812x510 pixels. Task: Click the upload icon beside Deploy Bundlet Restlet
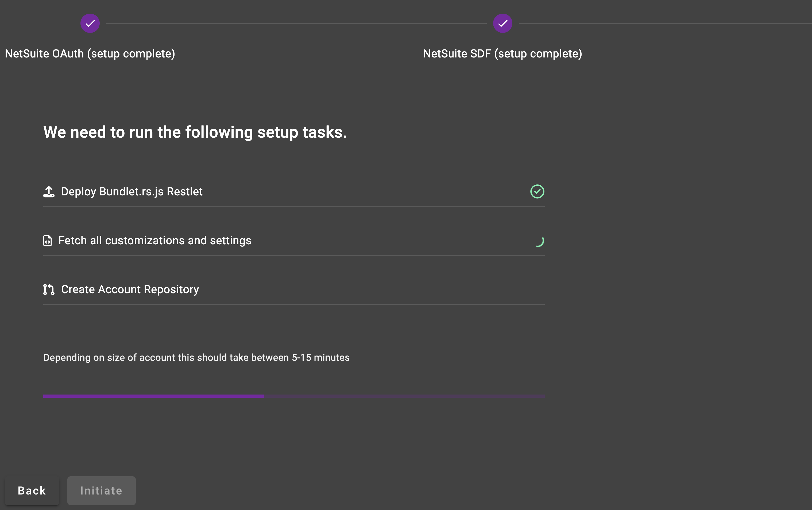click(x=49, y=192)
